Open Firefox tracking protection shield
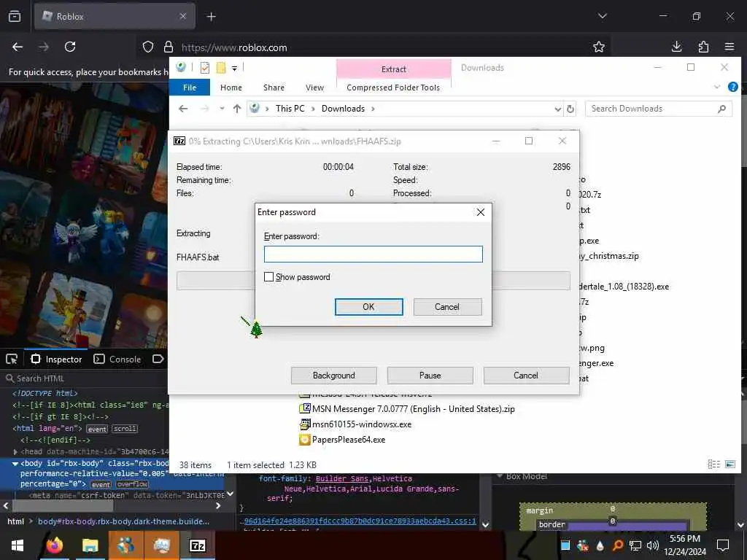The width and height of the screenshot is (747, 560). (x=148, y=47)
